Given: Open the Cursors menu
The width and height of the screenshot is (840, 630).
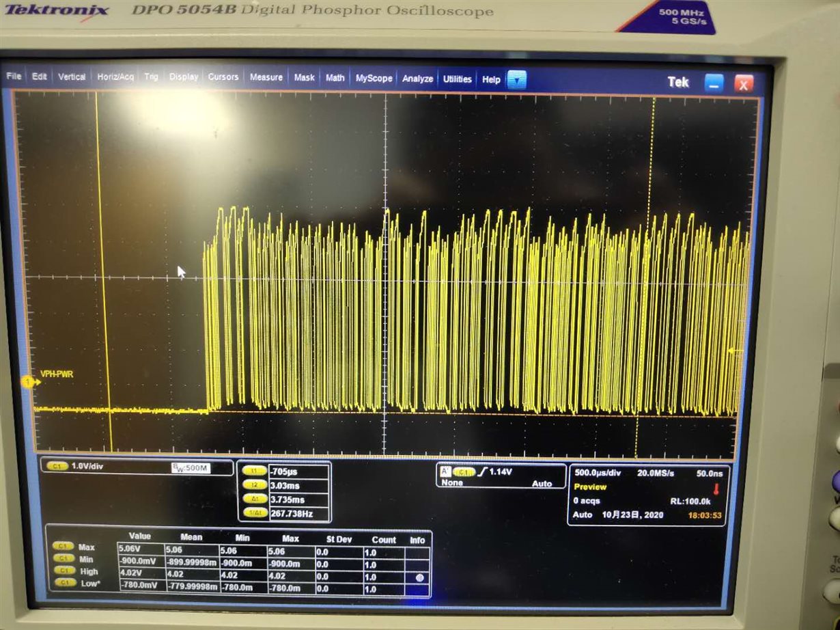Looking at the screenshot, I should coord(223,77).
